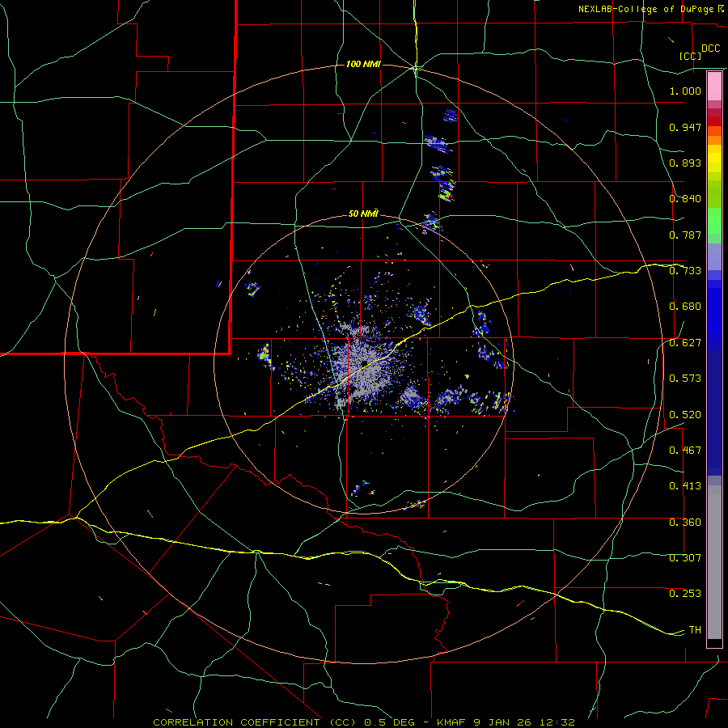Click the 0.307 legend value
Image resolution: width=728 pixels, height=728 pixels.
(x=685, y=558)
